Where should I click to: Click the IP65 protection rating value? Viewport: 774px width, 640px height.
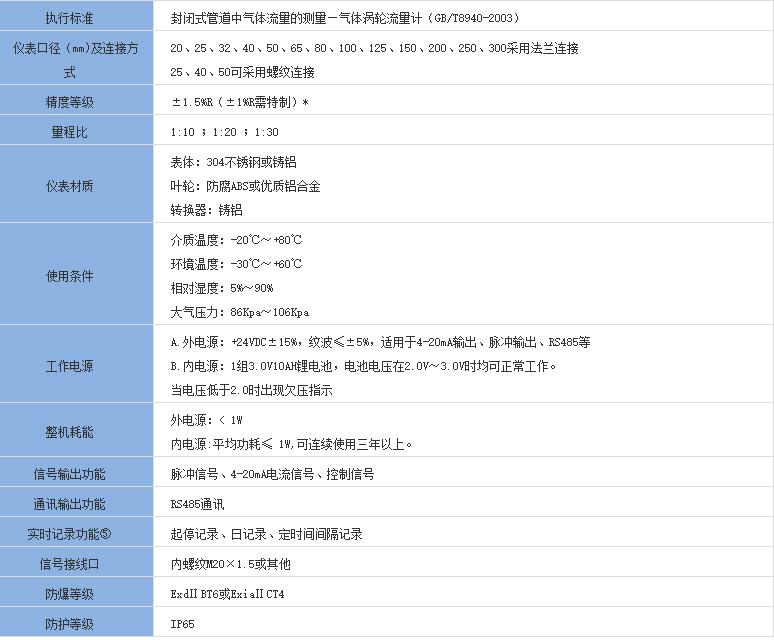coord(182,624)
